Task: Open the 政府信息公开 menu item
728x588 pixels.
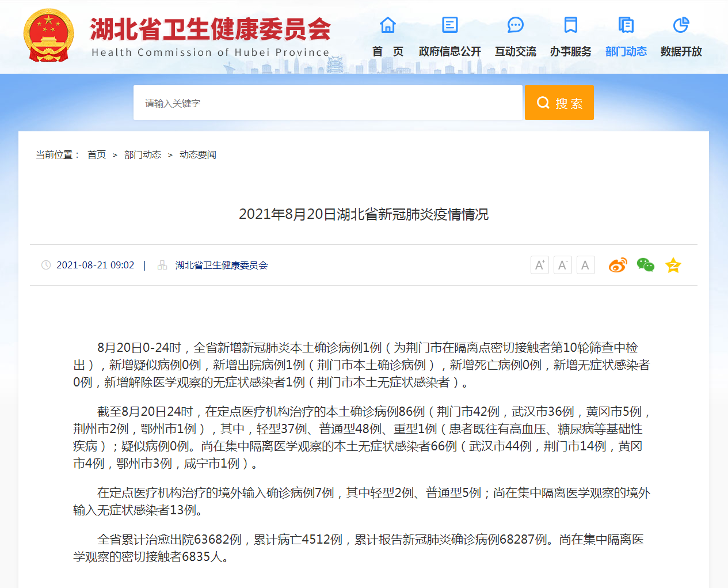Action: tap(450, 51)
